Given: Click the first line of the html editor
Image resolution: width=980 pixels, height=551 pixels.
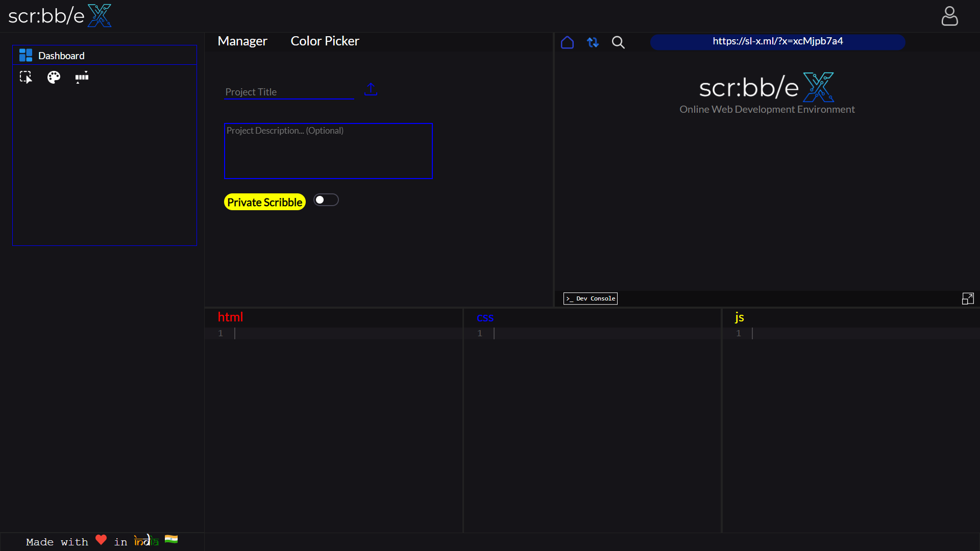Looking at the screenshot, I should point(347,333).
